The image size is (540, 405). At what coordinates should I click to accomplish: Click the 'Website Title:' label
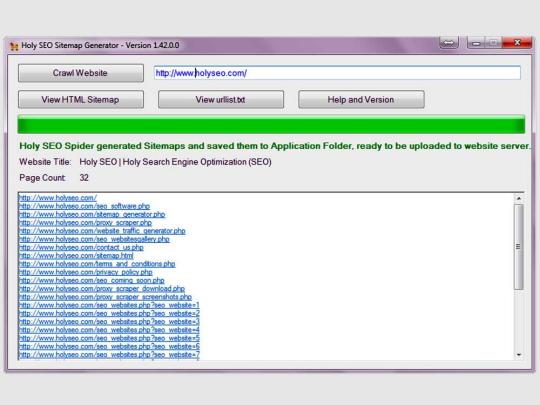(45, 162)
